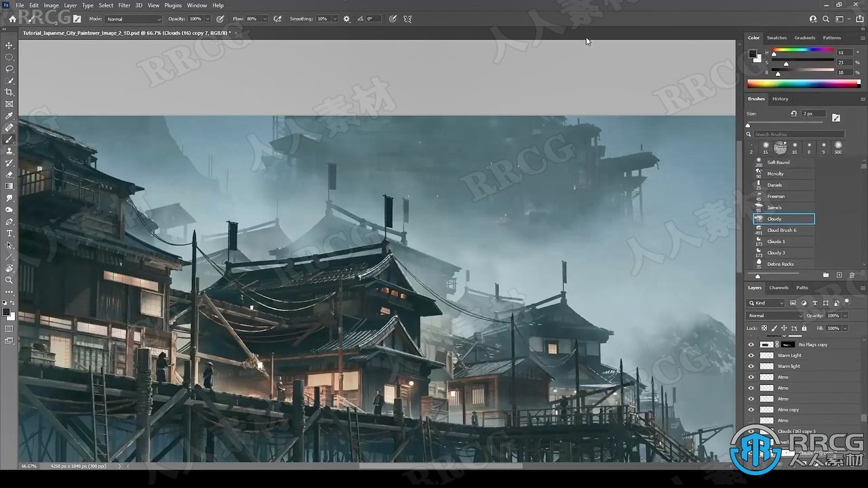Open the Window menu
The height and width of the screenshot is (488, 868).
(x=197, y=5)
